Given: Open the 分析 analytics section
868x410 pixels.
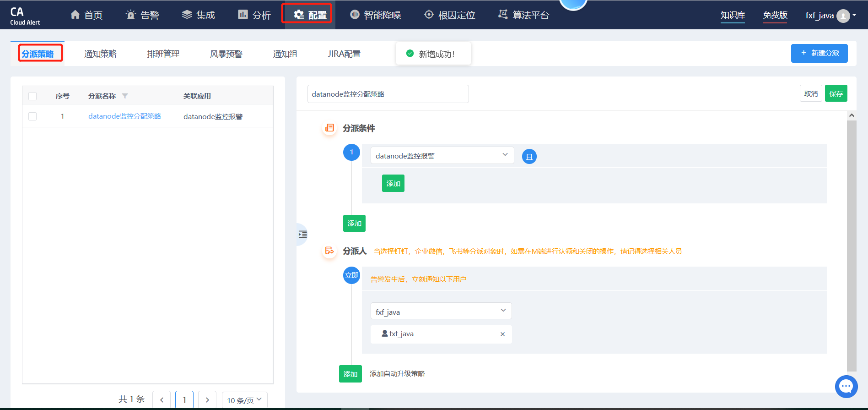Looking at the screenshot, I should (x=254, y=15).
